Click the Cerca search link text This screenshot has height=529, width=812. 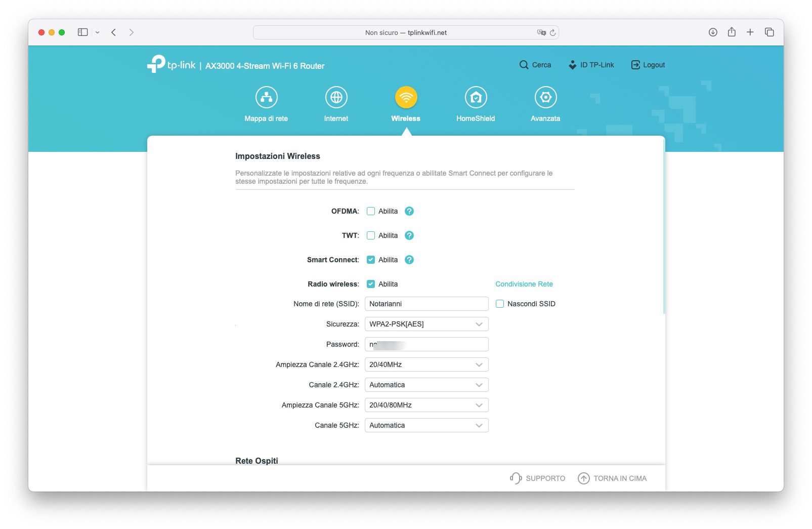click(x=541, y=65)
